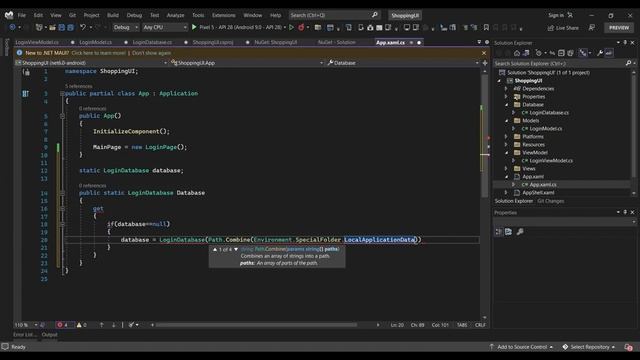This screenshot has height=360, width=640.
Task: Open the Output tab at bottom
Action: click(x=49, y=335)
